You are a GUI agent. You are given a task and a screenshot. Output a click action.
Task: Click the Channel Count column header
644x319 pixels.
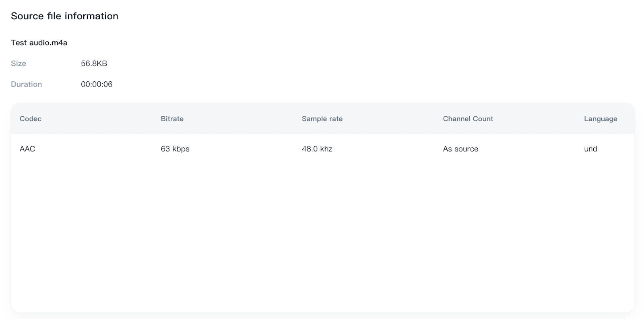coord(468,119)
